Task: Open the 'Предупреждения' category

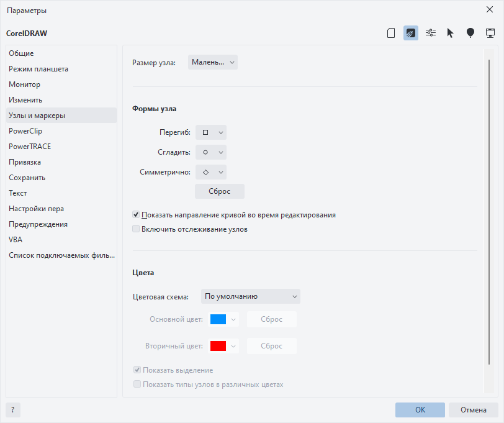Action: (x=61, y=224)
